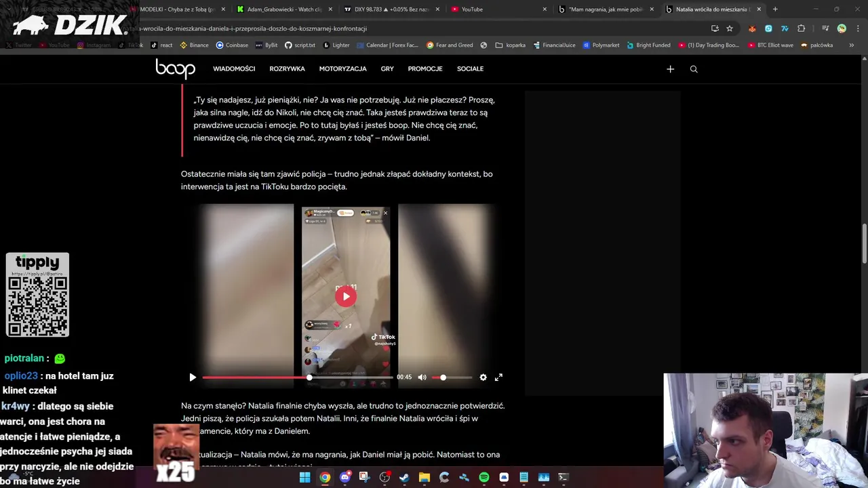
Task: Open Chrome from the taskbar
Action: tap(325, 478)
